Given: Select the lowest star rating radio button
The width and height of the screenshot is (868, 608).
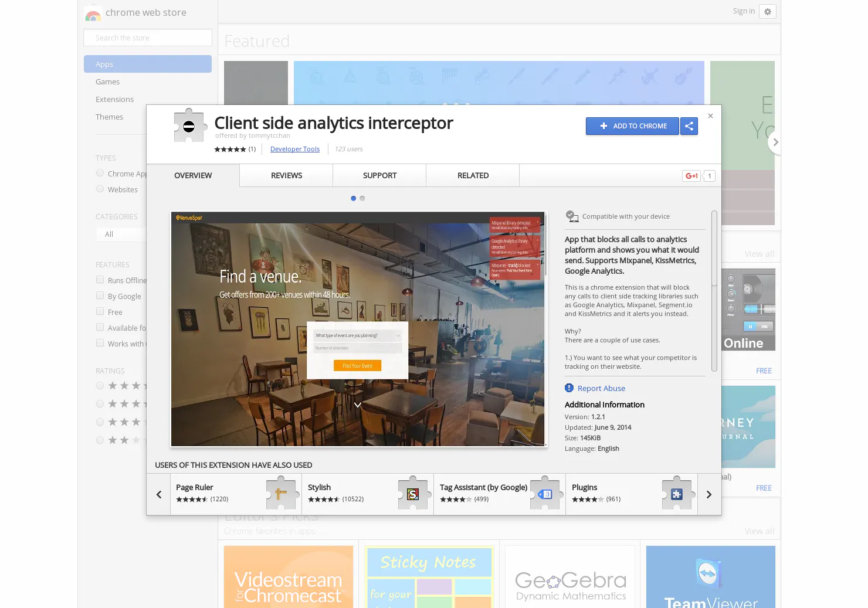Looking at the screenshot, I should click(x=100, y=440).
